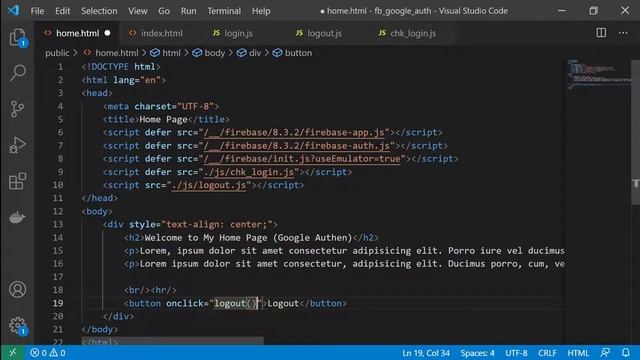The image size is (640, 360).
Task: Change encoding via UTF-8
Action: (x=516, y=353)
